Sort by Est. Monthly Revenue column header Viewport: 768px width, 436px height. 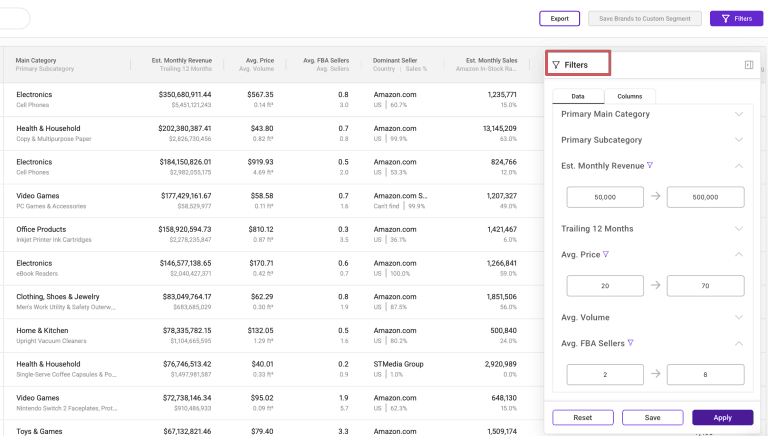tap(182, 60)
